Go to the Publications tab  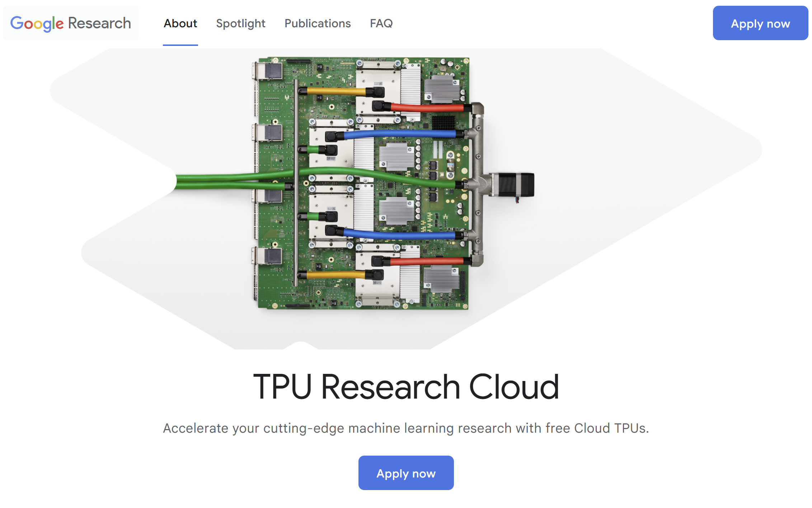click(x=317, y=23)
